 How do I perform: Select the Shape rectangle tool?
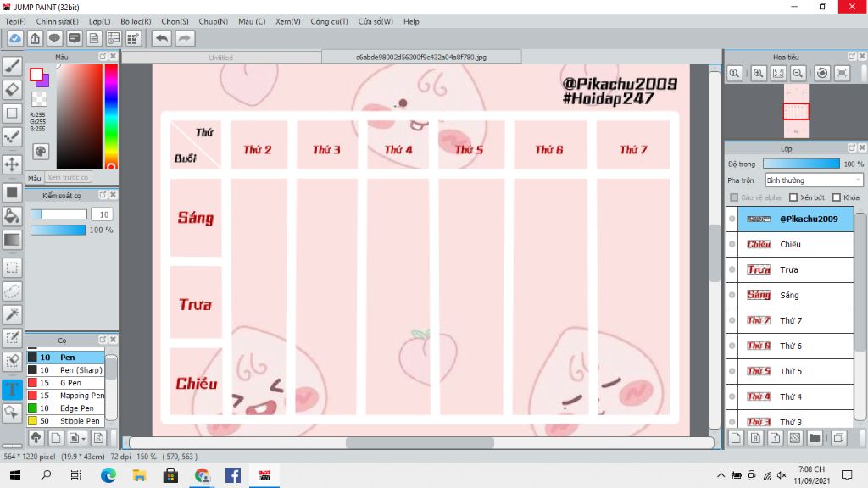[x=12, y=113]
